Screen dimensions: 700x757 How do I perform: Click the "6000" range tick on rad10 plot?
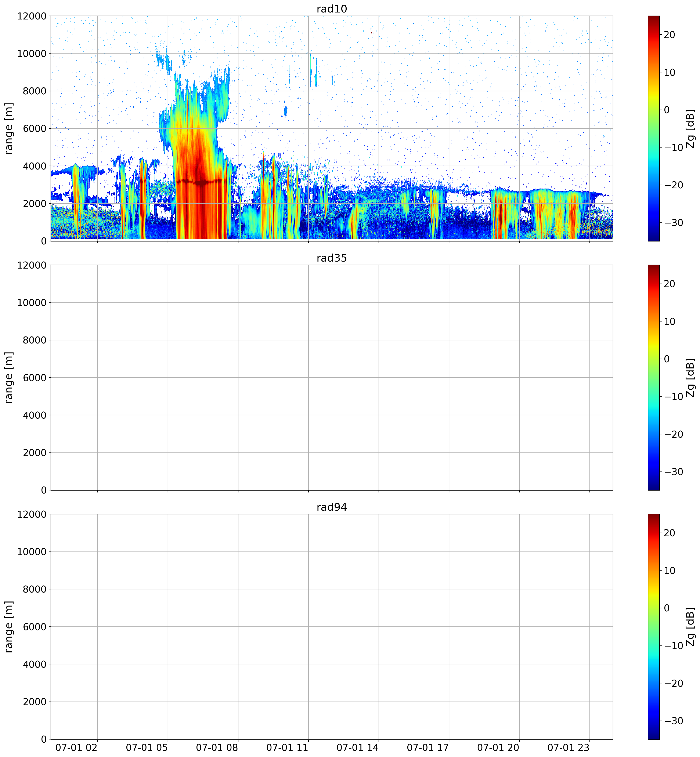click(35, 129)
